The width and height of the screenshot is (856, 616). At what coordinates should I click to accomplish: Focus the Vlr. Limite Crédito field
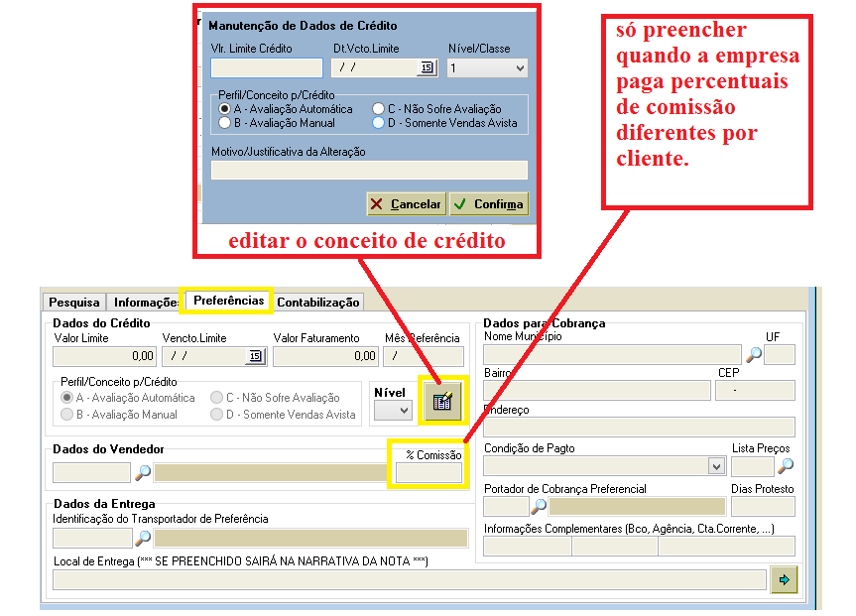pyautogui.click(x=267, y=67)
